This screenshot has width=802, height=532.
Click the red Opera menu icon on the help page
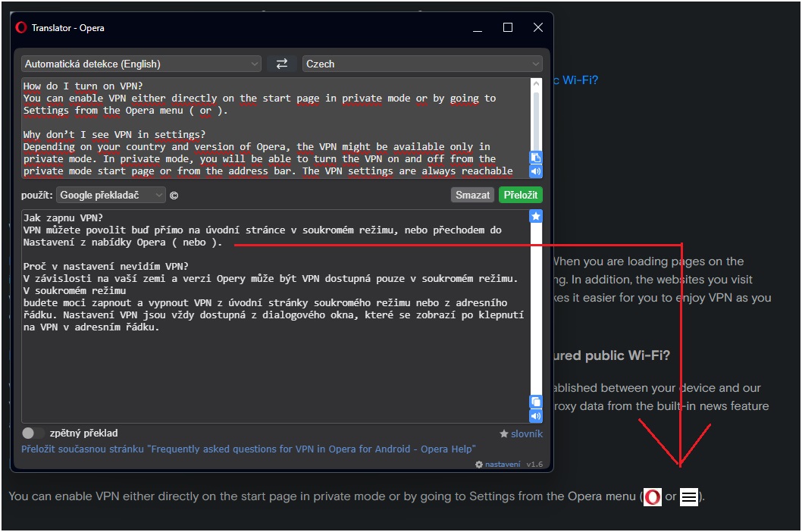pyautogui.click(x=652, y=496)
